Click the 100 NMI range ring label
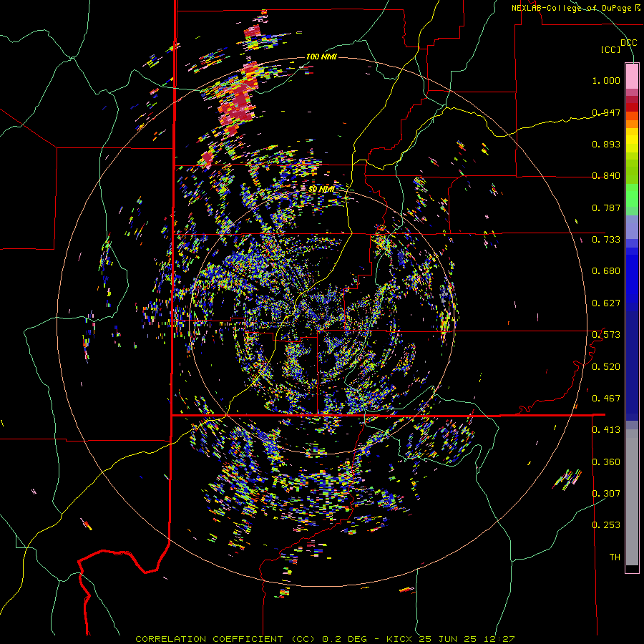Image resolution: width=644 pixels, height=644 pixels. pyautogui.click(x=321, y=57)
